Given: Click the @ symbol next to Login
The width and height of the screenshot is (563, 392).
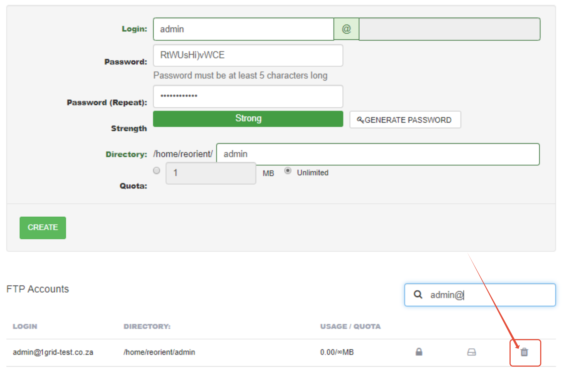Looking at the screenshot, I should 346,29.
